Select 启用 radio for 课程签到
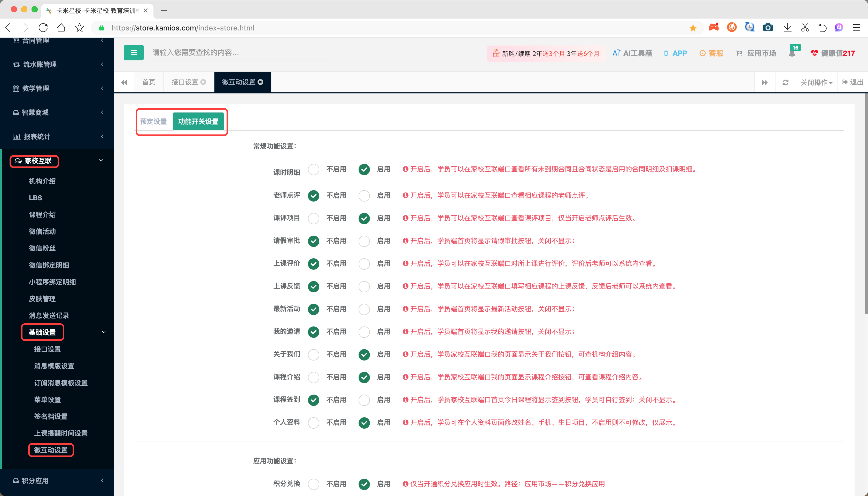This screenshot has height=496, width=868. pos(364,400)
